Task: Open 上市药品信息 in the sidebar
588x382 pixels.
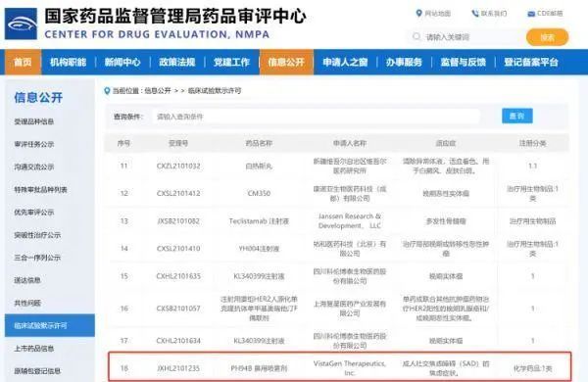Action: pyautogui.click(x=34, y=349)
